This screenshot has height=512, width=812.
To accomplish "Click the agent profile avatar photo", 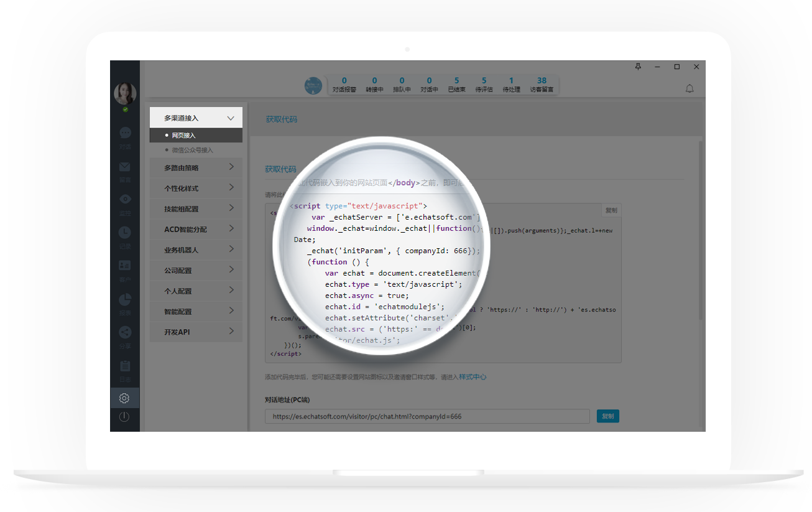I will tap(125, 93).
